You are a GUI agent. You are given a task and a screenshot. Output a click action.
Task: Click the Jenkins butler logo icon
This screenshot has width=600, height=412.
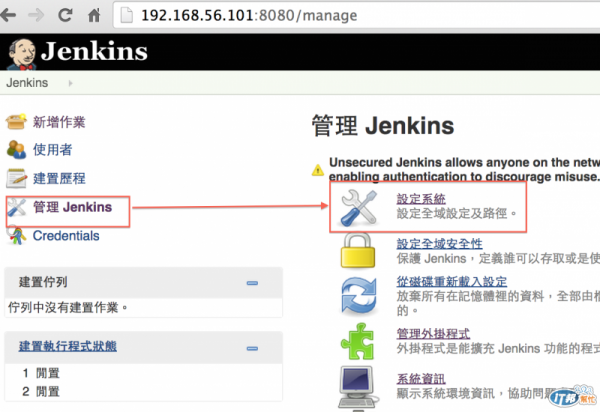pyautogui.click(x=22, y=54)
